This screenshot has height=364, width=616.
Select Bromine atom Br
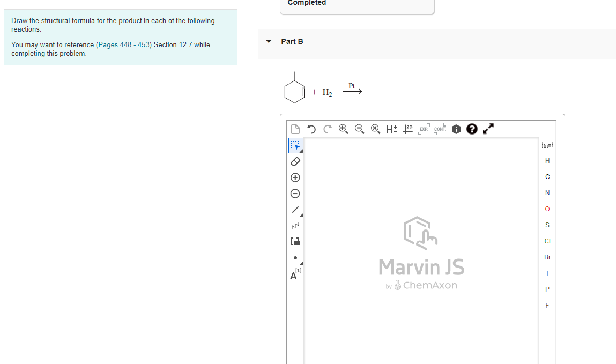[x=547, y=258]
